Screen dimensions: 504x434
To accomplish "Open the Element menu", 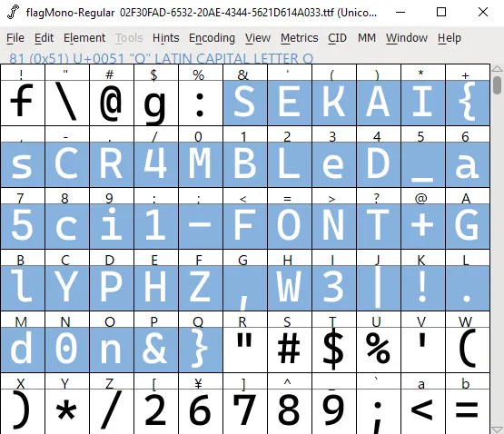I will (x=84, y=38).
